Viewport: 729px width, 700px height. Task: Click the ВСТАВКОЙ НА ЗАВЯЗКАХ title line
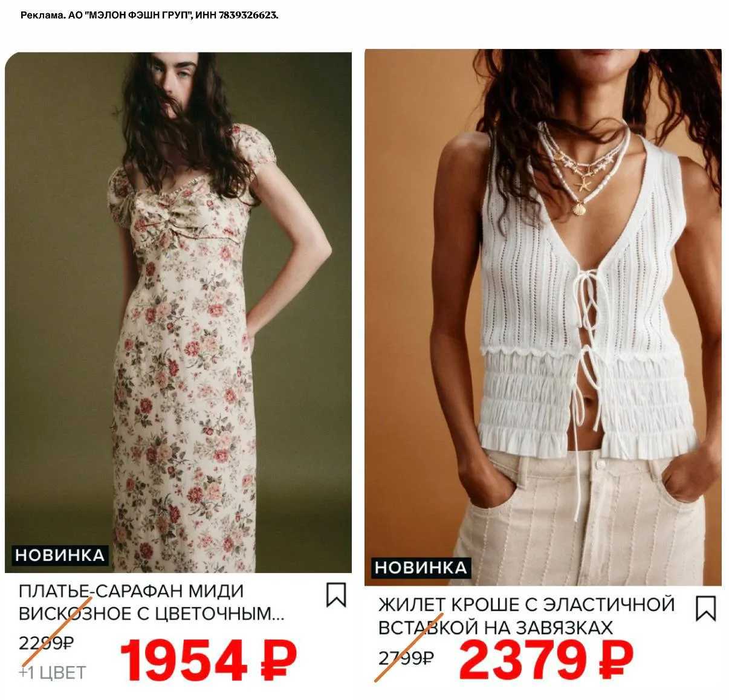click(495, 627)
